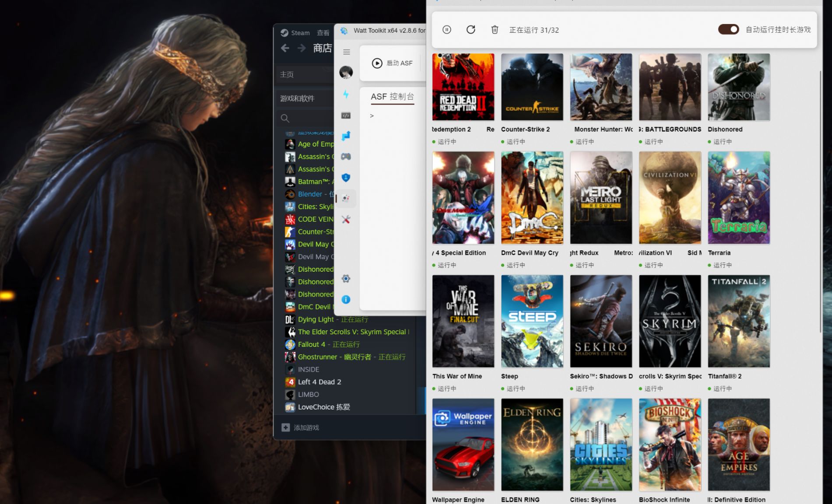
Task: Expand the 游戏和软件 filter dropdown
Action: pos(305,98)
